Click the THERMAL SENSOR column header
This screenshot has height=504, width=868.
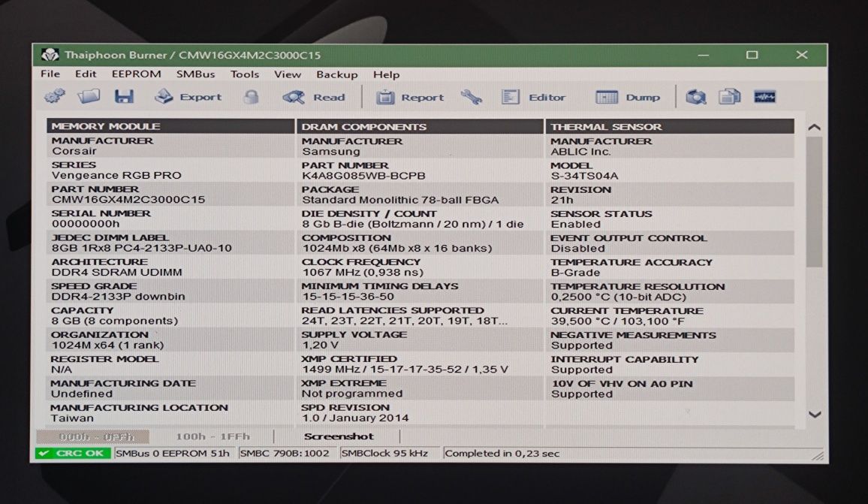(670, 126)
